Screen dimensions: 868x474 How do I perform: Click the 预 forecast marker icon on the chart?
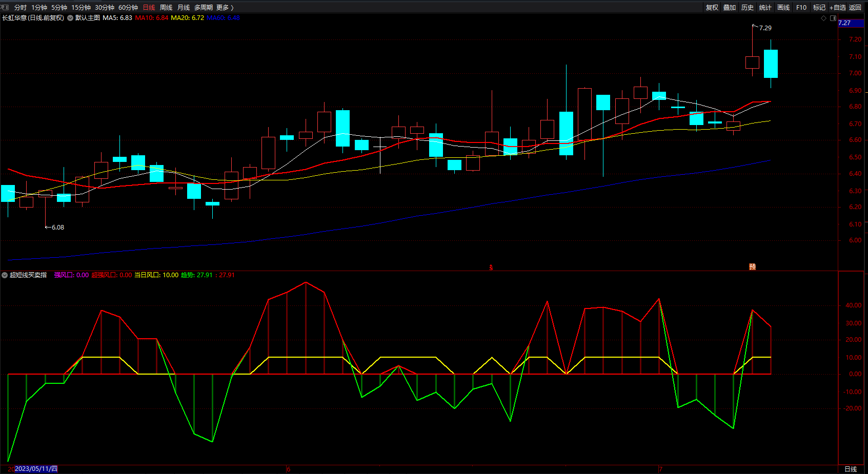pyautogui.click(x=752, y=267)
